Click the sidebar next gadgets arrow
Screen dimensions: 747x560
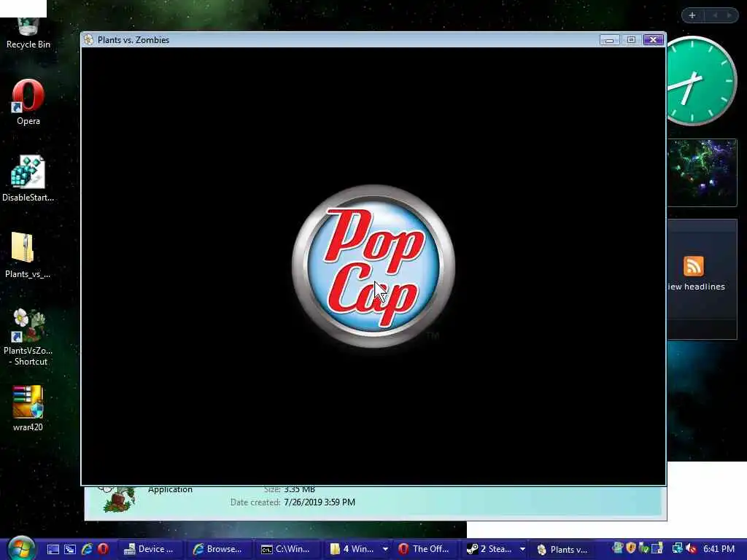tap(729, 15)
